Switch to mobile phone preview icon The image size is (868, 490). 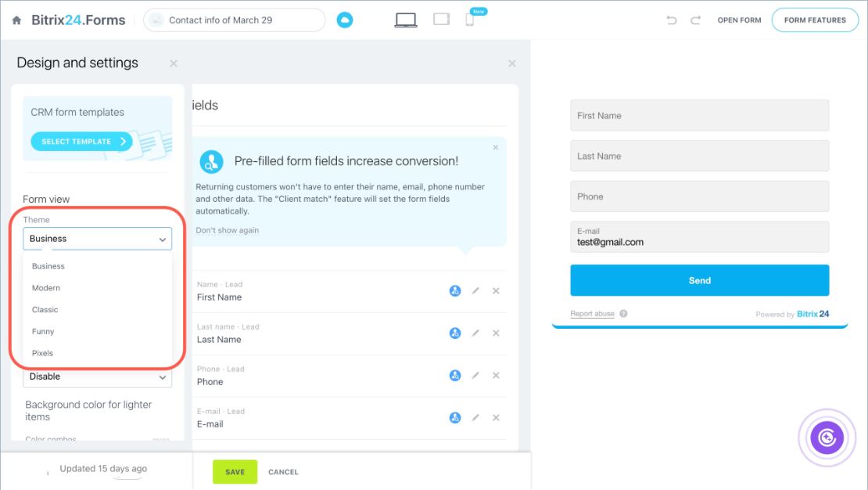click(x=469, y=20)
